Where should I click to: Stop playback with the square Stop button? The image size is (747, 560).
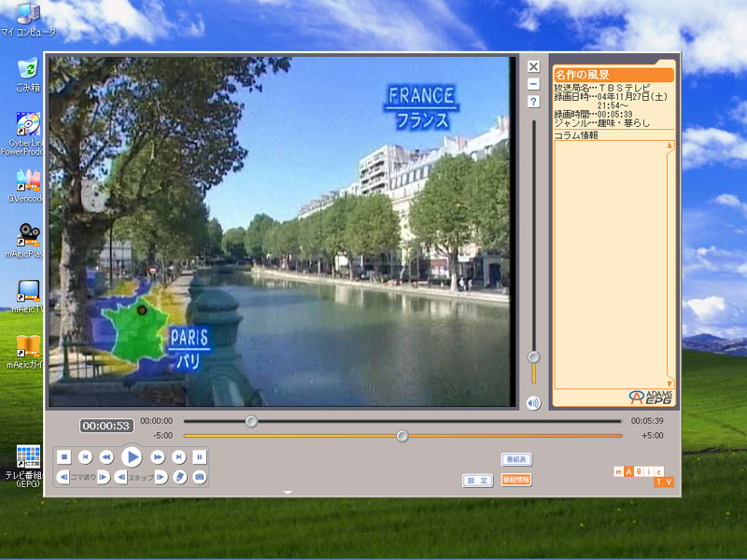click(63, 456)
